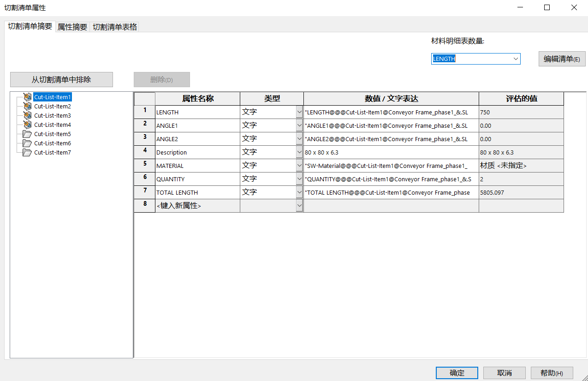Open the 类型 dropdown for the QUANTITY row
588x381 pixels.
[x=300, y=179]
